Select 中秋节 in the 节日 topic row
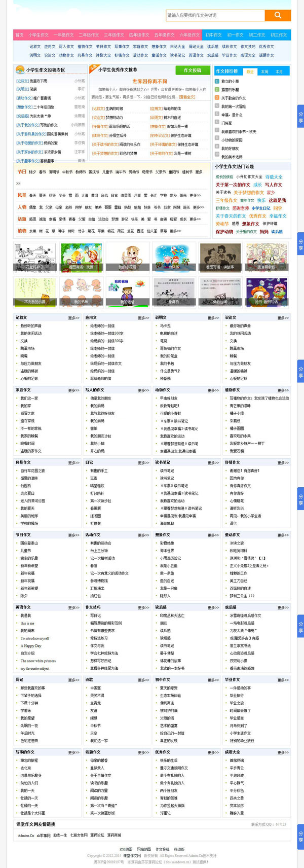This screenshot has height=868, width=304. point(67,172)
